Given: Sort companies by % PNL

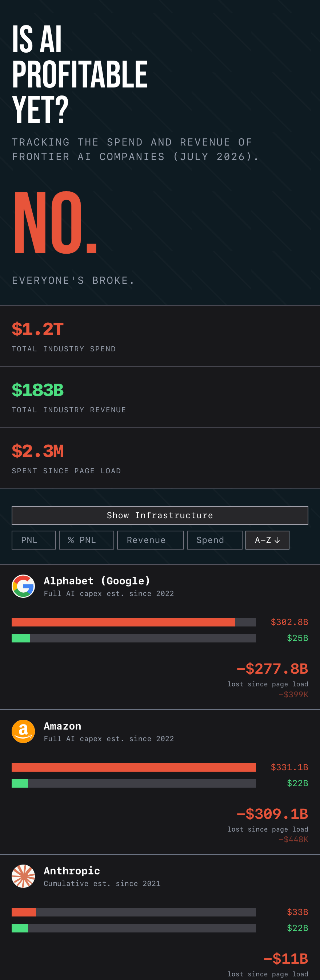Looking at the screenshot, I should tap(87, 540).
